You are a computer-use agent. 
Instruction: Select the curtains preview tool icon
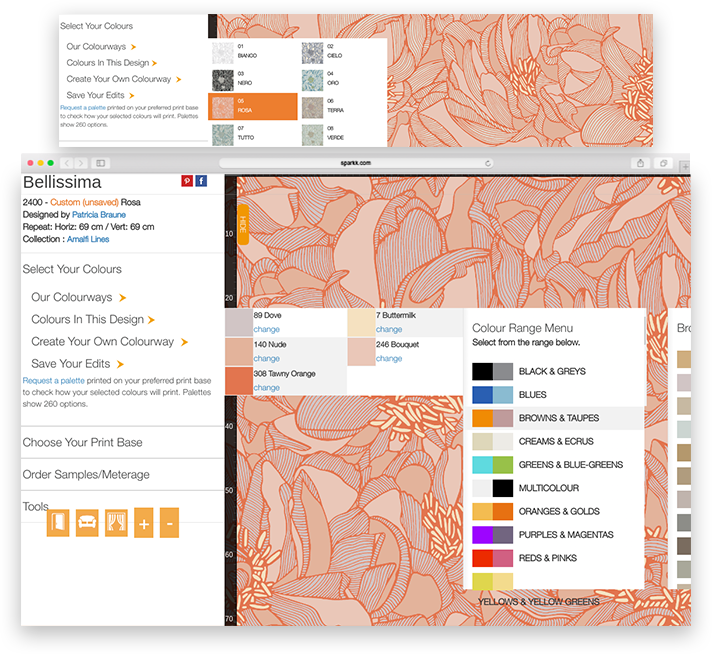(x=116, y=523)
